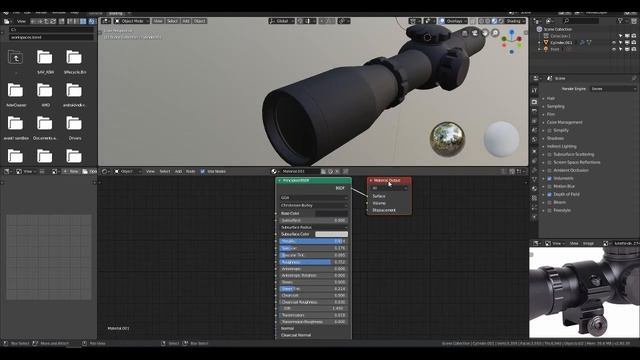
Task: Expand the Color Management panel
Action: (564, 122)
